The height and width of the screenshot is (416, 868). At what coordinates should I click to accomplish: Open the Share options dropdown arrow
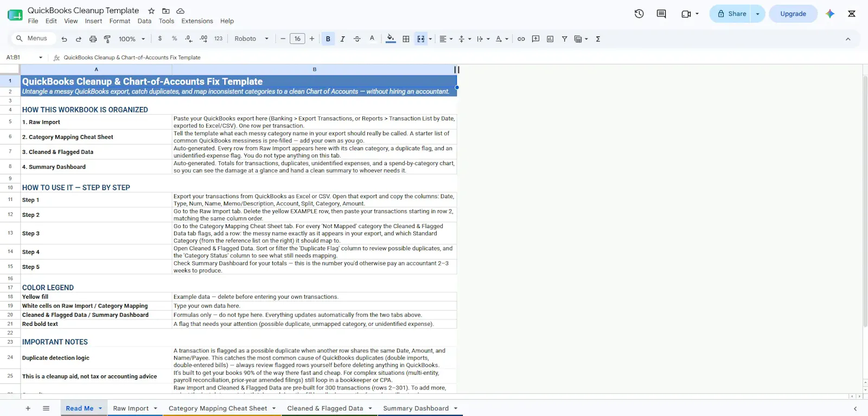tap(758, 14)
